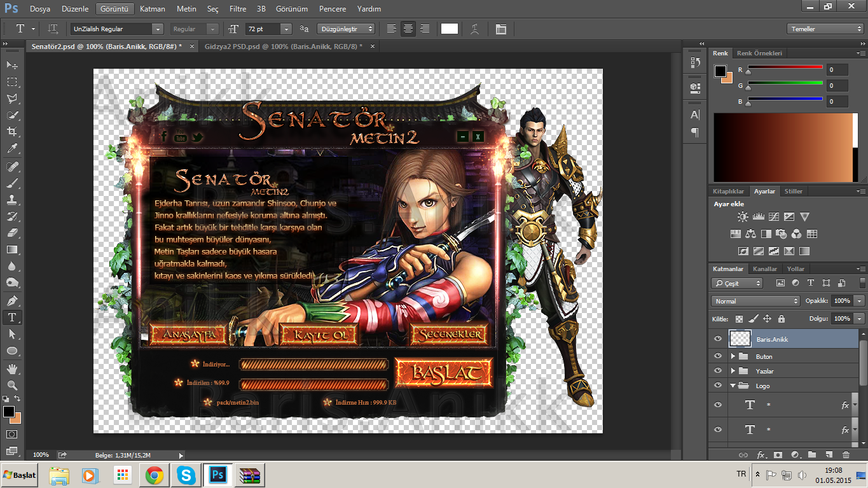Open the Normal blend mode dropdown
This screenshot has width=868, height=488.
pyautogui.click(x=755, y=301)
